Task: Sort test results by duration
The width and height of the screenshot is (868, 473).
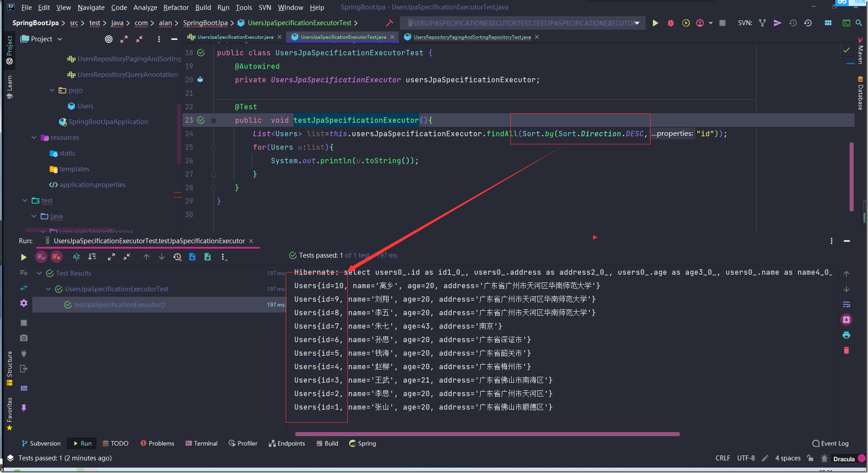Action: tap(92, 257)
